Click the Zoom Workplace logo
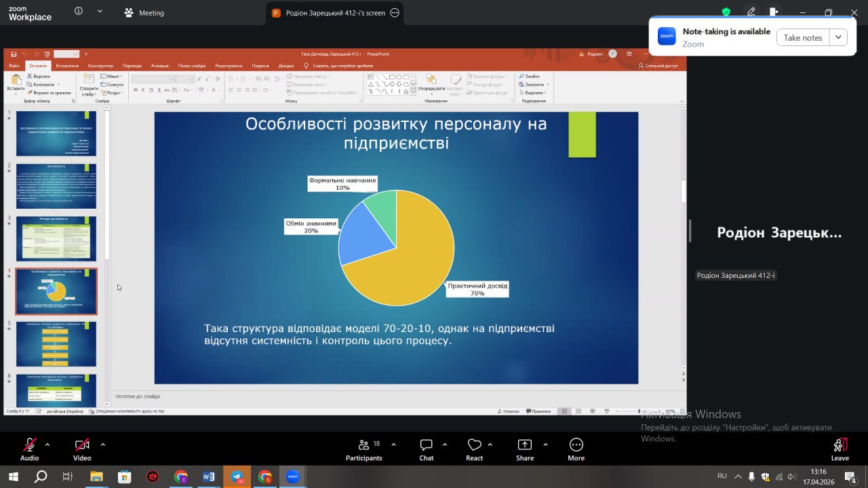Viewport: 868px width, 488px height. coord(30,12)
